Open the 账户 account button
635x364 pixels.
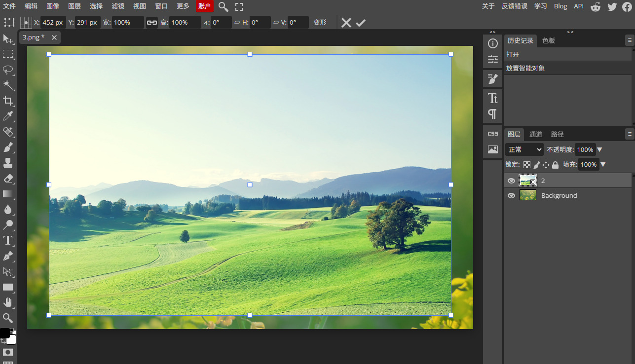(x=205, y=6)
